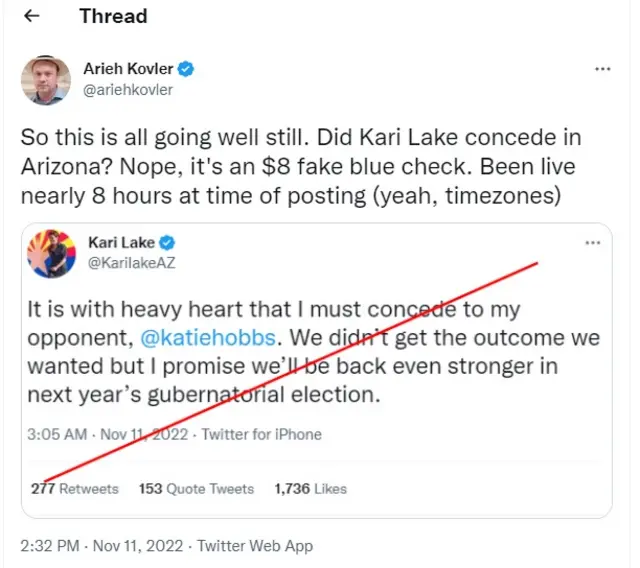Click the Twitter Web App source link
Viewport: 640px width, 568px height.
(x=255, y=546)
